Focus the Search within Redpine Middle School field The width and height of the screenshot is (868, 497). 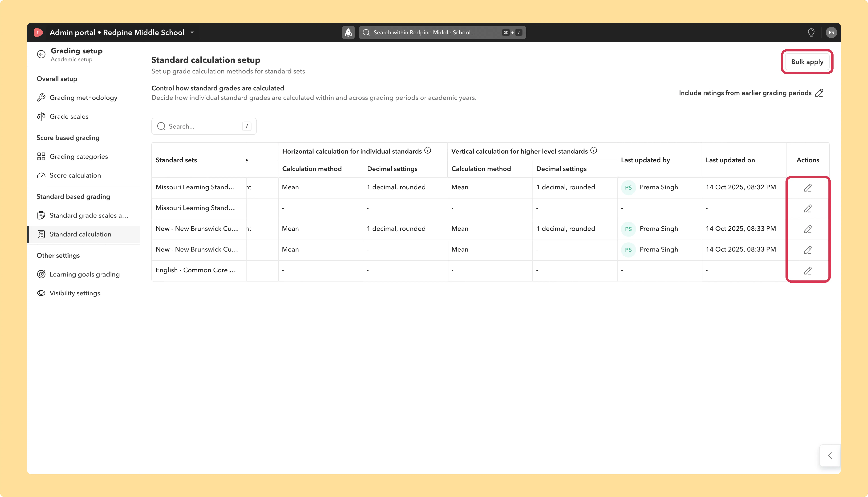click(x=442, y=32)
